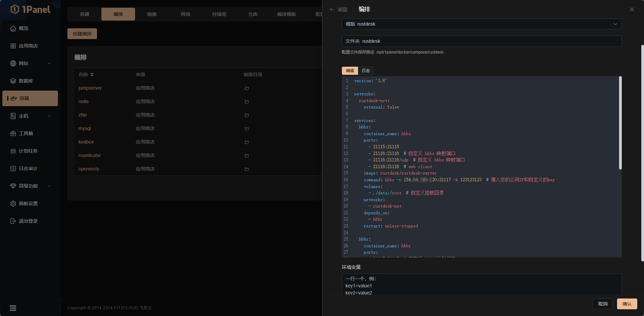Click the code editor vertical scrollbar
Viewport: 644px width, 316px height.
(x=620, y=123)
